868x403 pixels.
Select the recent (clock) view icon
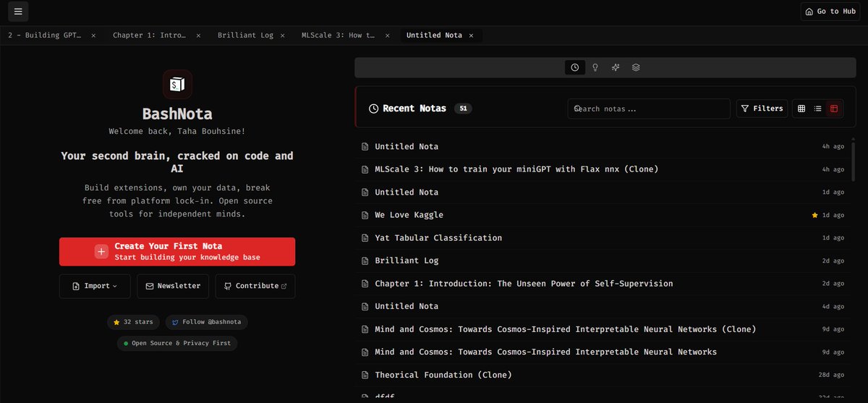point(575,67)
